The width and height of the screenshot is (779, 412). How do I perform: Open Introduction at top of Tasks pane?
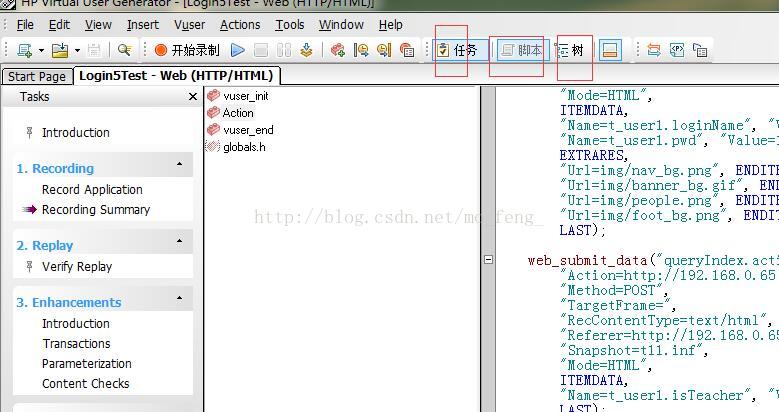pos(76,133)
